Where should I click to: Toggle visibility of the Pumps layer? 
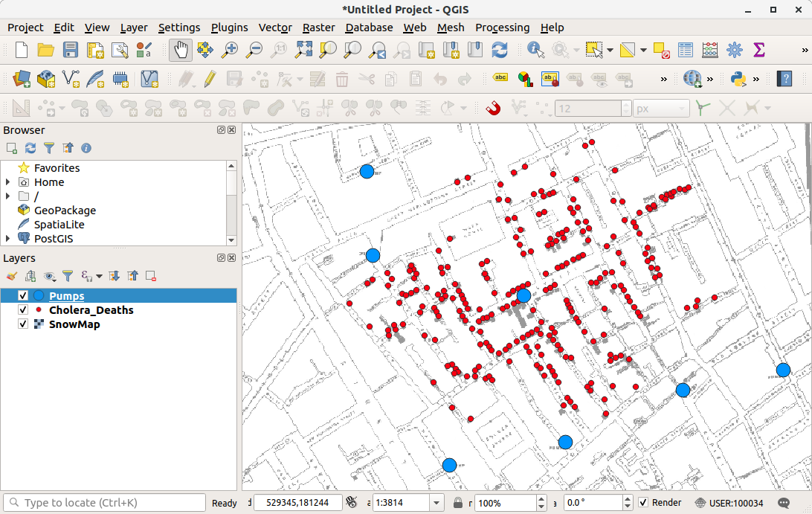[23, 296]
